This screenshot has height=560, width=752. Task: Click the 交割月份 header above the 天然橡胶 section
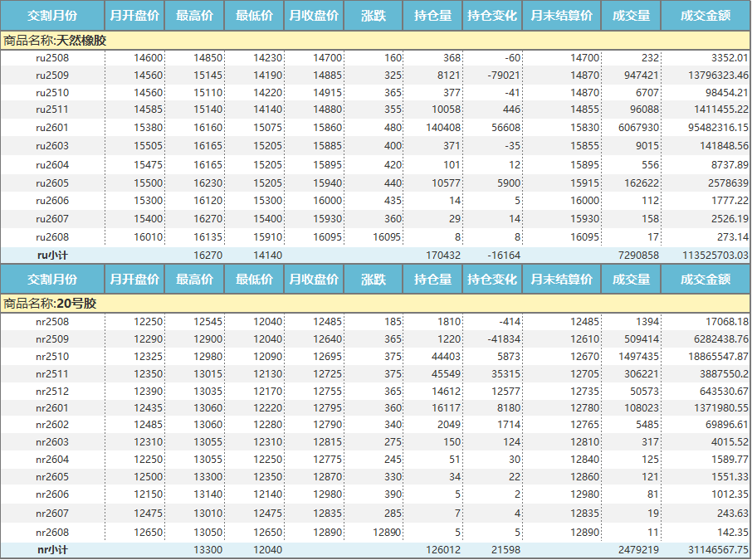click(52, 16)
